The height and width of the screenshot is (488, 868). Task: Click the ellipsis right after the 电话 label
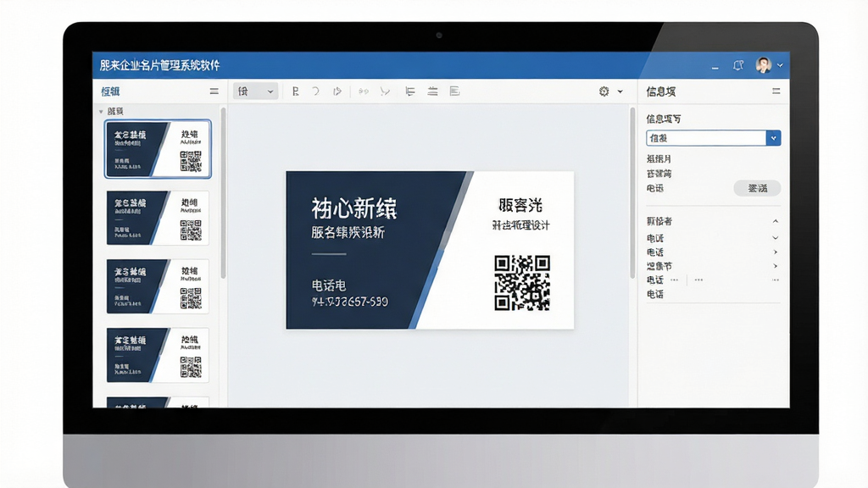click(x=674, y=280)
